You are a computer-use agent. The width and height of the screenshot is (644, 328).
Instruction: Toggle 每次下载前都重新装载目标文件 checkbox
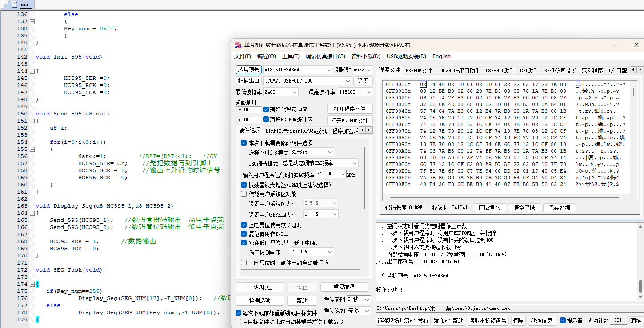pyautogui.click(x=238, y=313)
